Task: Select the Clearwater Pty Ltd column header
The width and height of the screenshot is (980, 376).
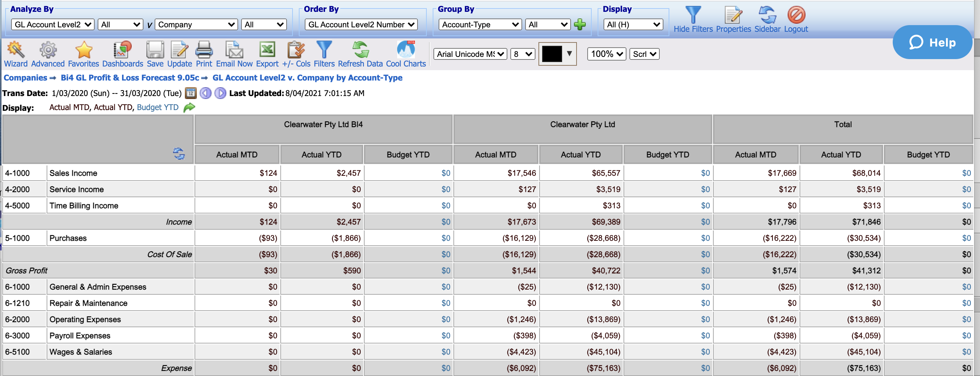Action: tap(582, 129)
